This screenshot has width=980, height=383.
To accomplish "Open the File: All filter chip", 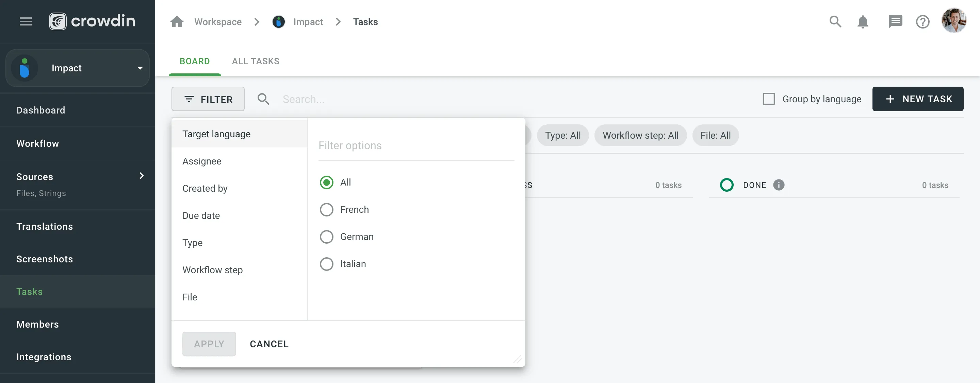I will tap(716, 136).
